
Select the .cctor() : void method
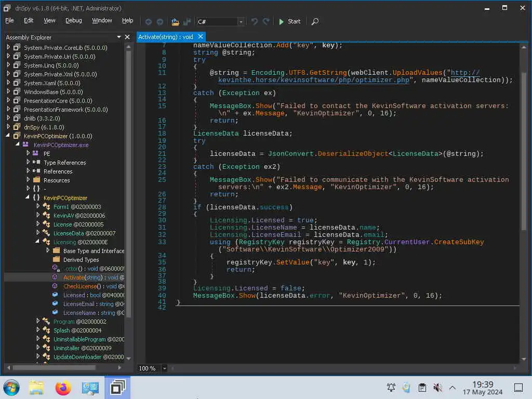[94, 269]
